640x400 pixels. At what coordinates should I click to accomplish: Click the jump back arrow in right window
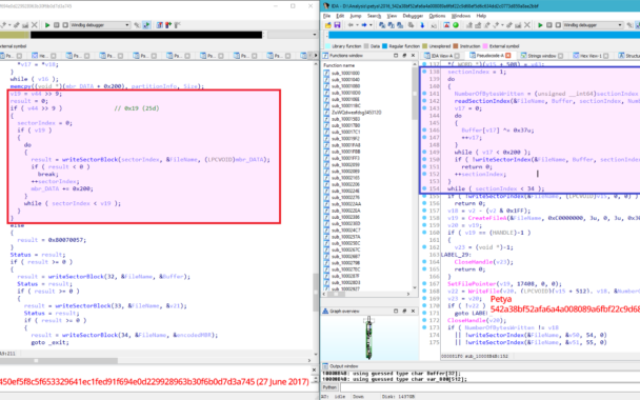coord(351,25)
